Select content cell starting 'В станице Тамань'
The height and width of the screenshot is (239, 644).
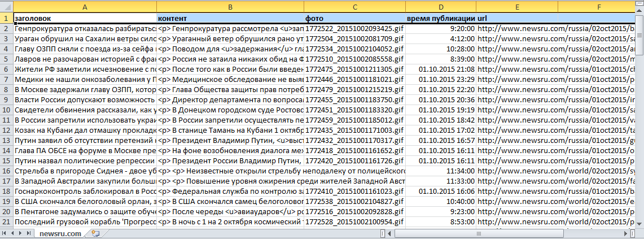point(230,131)
